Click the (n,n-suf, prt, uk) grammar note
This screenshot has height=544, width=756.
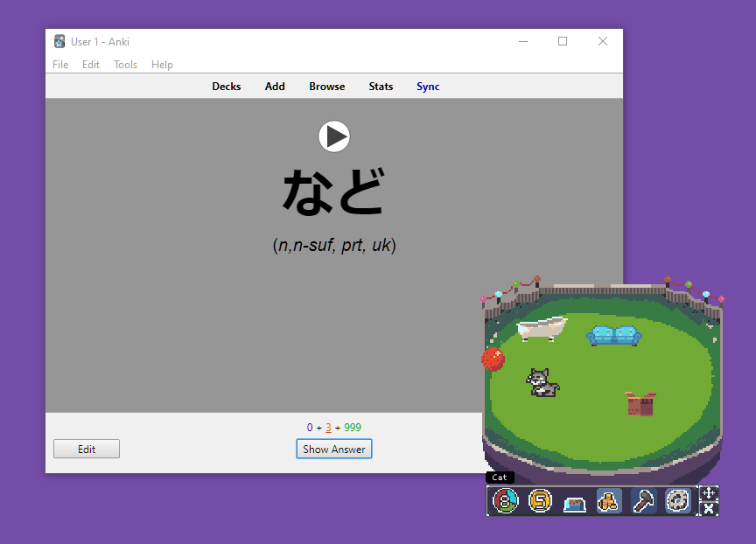coord(334,245)
